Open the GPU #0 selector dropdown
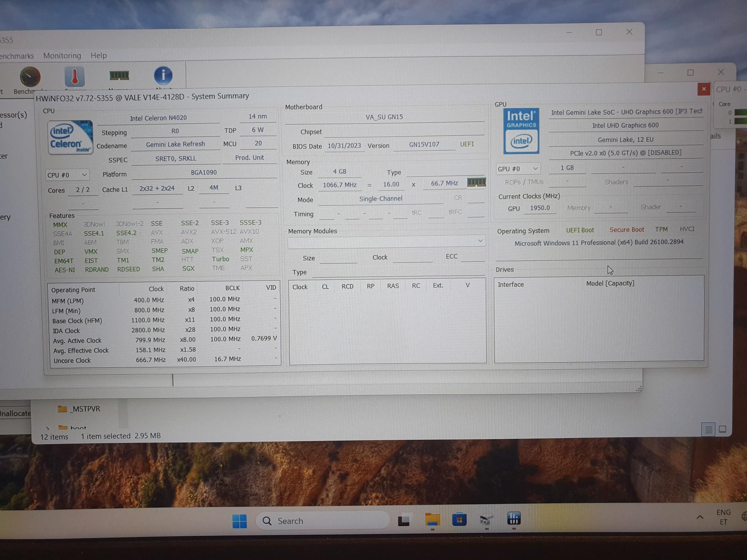The width and height of the screenshot is (747, 560). [518, 169]
